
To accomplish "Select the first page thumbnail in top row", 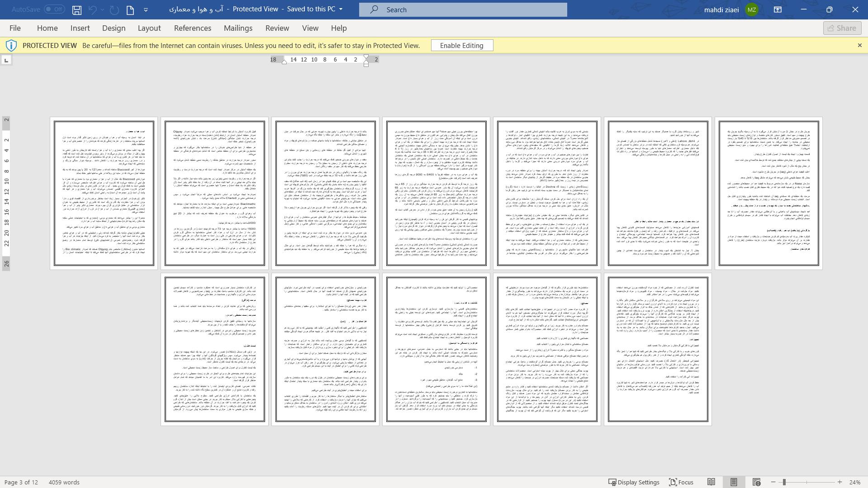I will click(104, 193).
